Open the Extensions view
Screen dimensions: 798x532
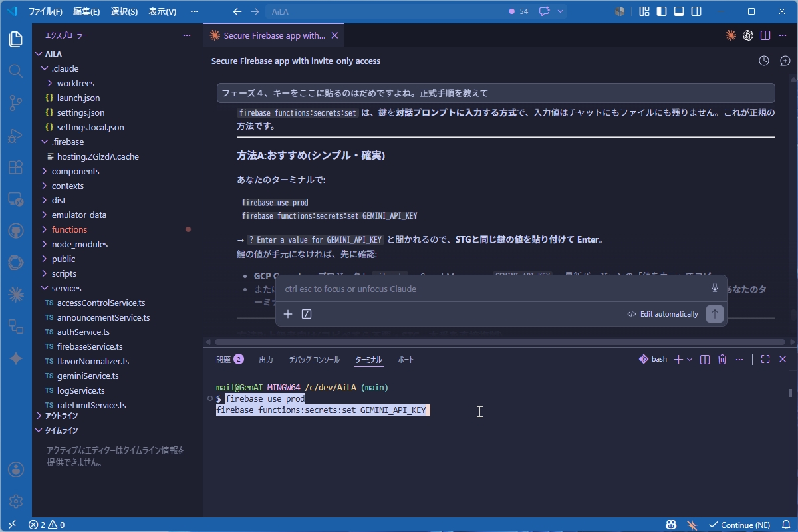(x=16, y=167)
